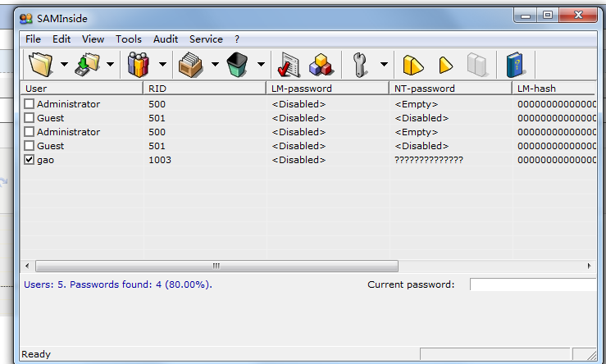Sort by the LM-password column header
This screenshot has width=606, height=364.
tap(328, 89)
